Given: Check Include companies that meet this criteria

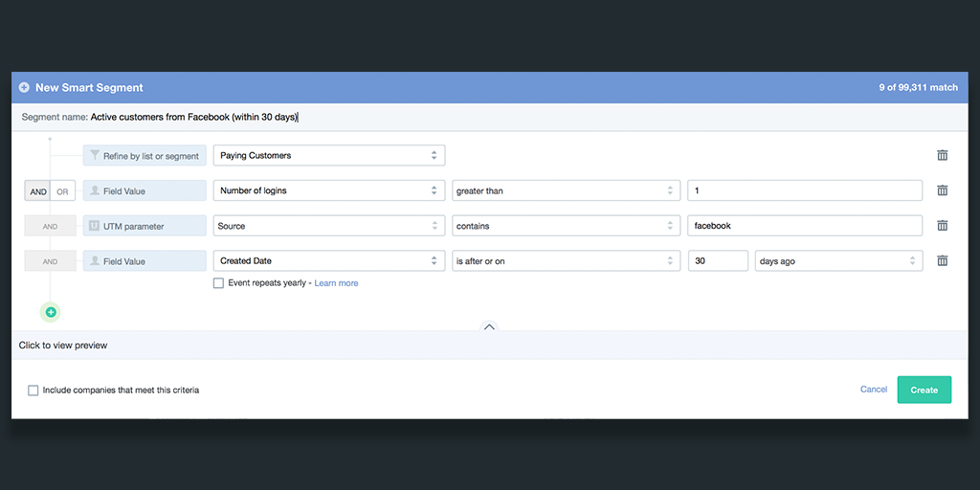Looking at the screenshot, I should click(33, 390).
